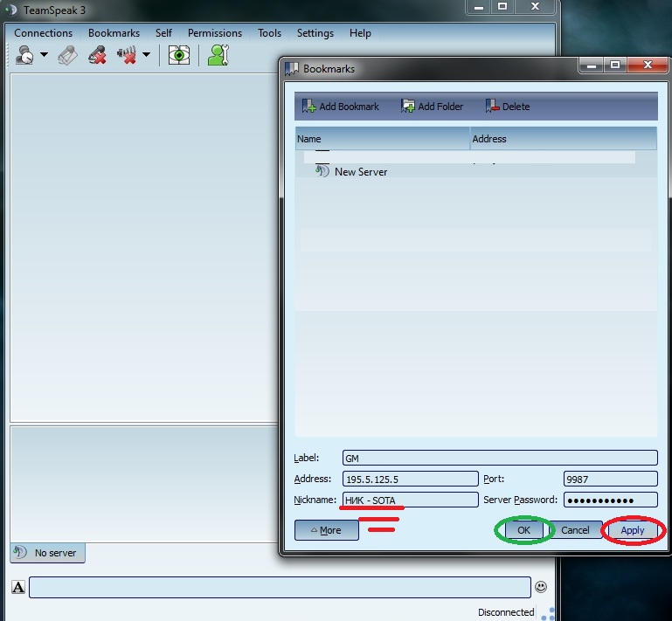The height and width of the screenshot is (621, 672).
Task: Maximize the Bookmarks dialog window
Action: point(615,66)
